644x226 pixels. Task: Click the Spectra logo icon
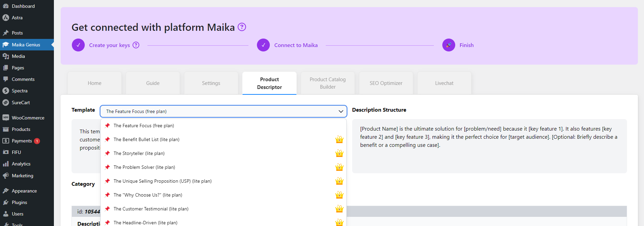(x=6, y=91)
